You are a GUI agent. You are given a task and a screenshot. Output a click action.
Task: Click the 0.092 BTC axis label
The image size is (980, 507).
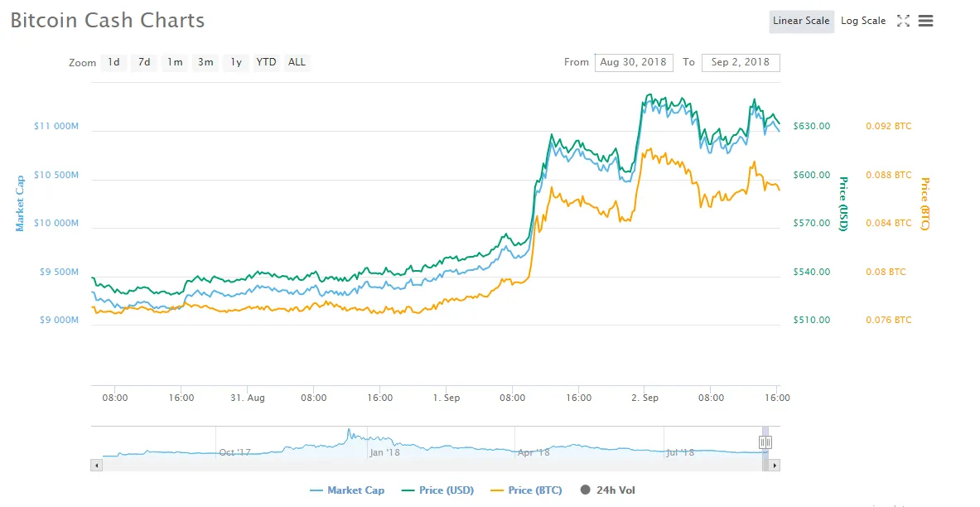[888, 126]
